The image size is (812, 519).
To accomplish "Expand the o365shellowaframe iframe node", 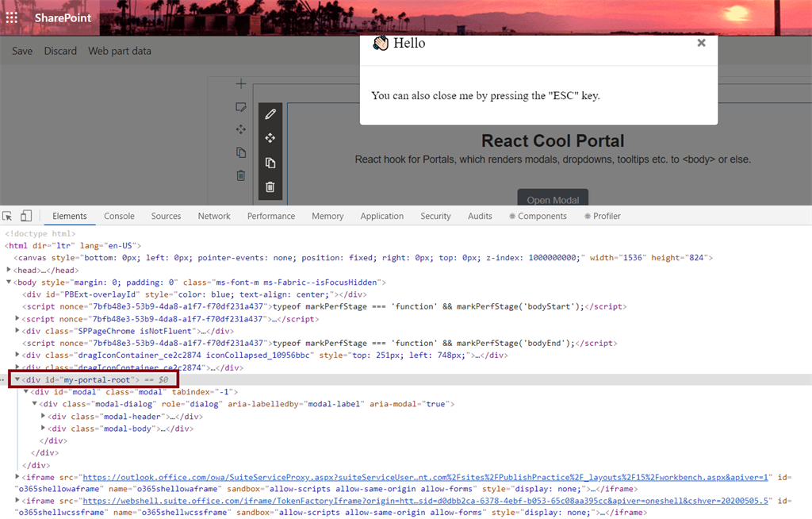I will pyautogui.click(x=17, y=476).
